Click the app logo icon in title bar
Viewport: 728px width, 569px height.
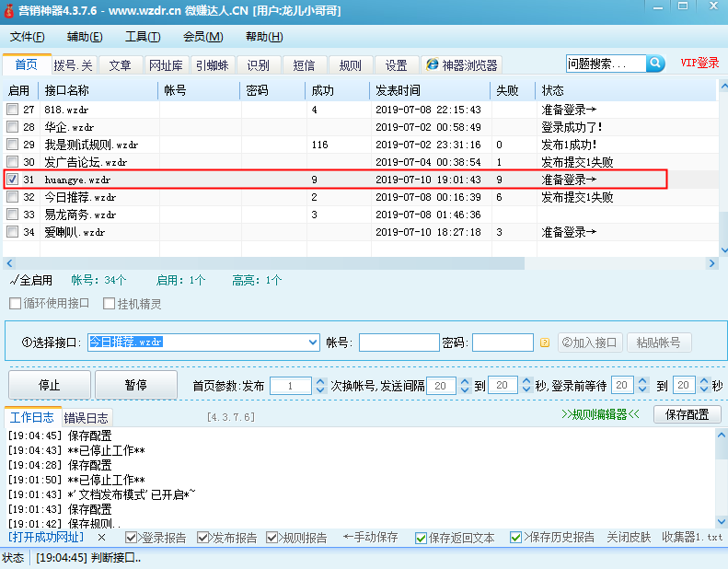[x=9, y=10]
